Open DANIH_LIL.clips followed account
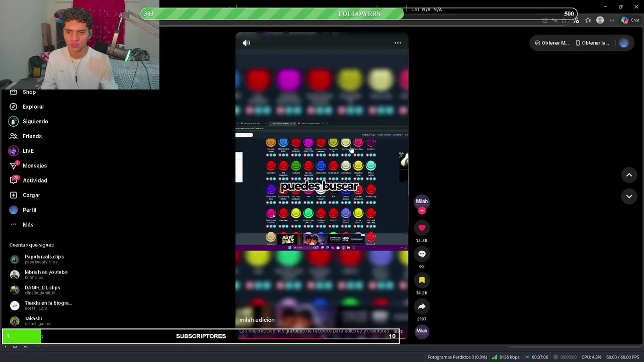 tap(35, 290)
